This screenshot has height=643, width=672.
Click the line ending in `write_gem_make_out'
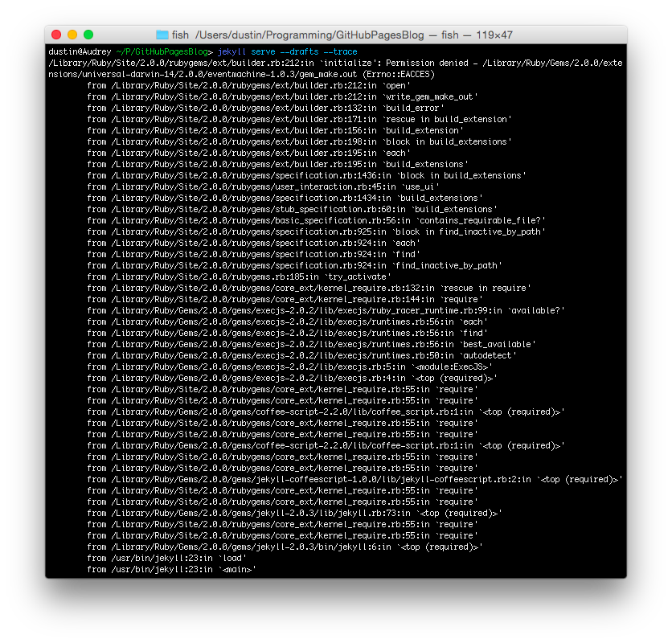click(282, 97)
